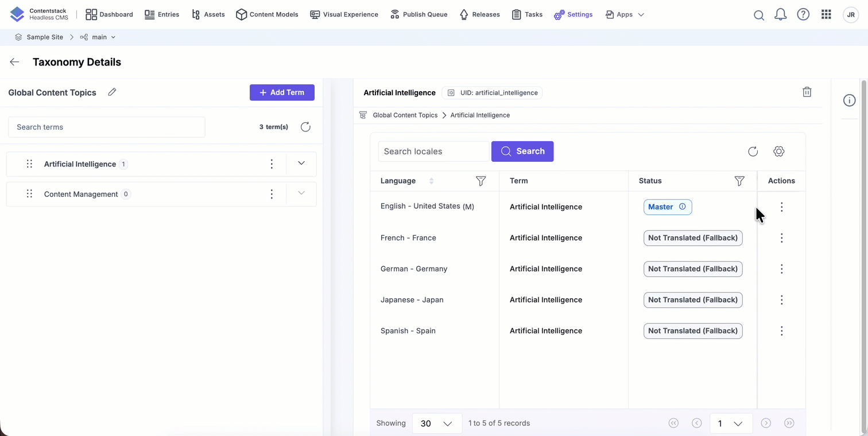
Task: Open actions for French - France row
Action: pos(781,238)
